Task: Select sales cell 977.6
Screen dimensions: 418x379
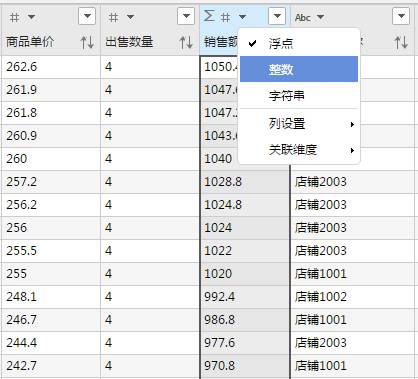Action: (245, 343)
